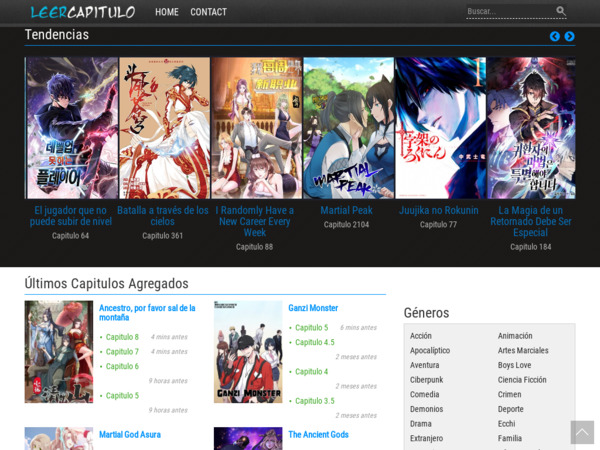Open the Ganzi Monster cover image

(248, 352)
